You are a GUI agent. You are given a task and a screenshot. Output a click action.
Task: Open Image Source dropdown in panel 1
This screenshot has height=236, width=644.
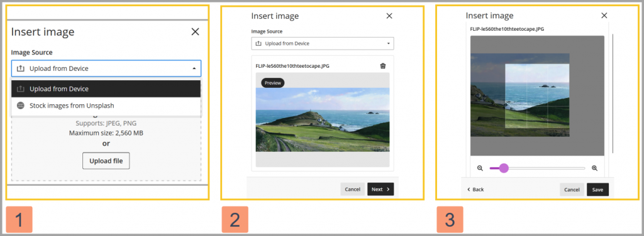(106, 68)
